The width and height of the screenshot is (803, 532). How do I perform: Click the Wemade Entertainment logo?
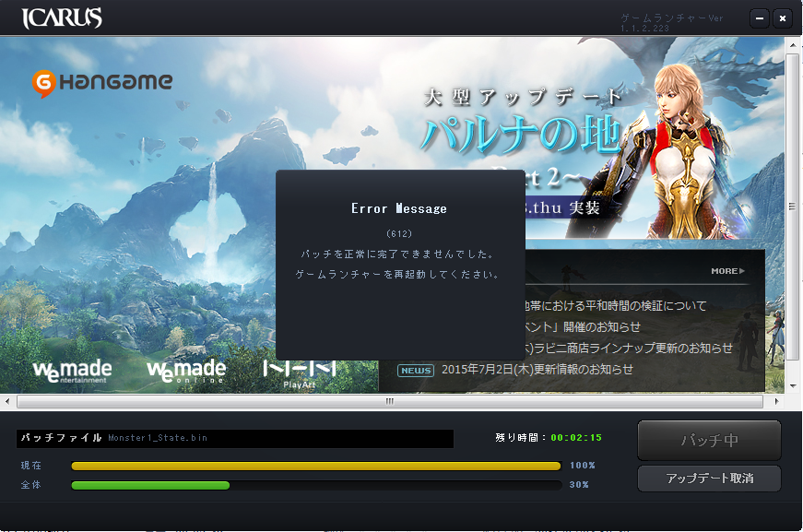tap(72, 372)
